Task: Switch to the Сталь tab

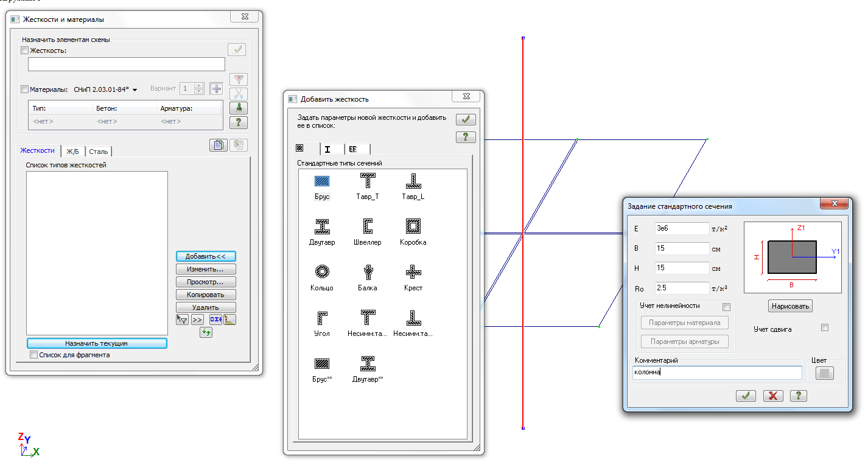Action: pyautogui.click(x=99, y=152)
